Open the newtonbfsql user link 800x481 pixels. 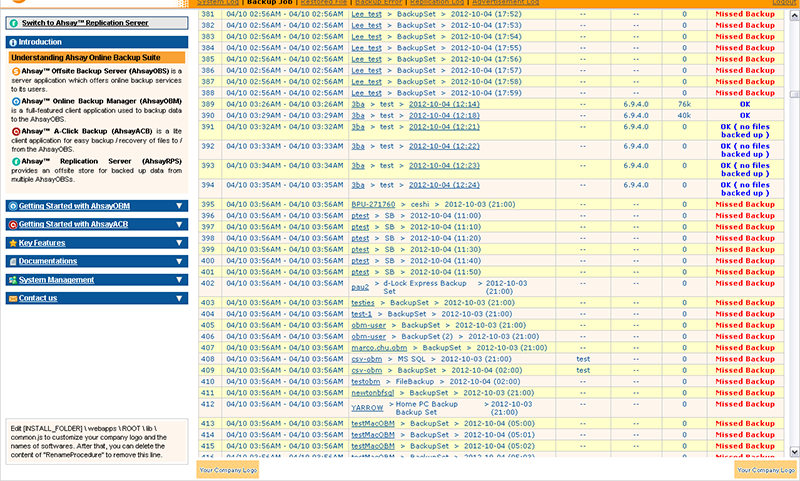[372, 393]
